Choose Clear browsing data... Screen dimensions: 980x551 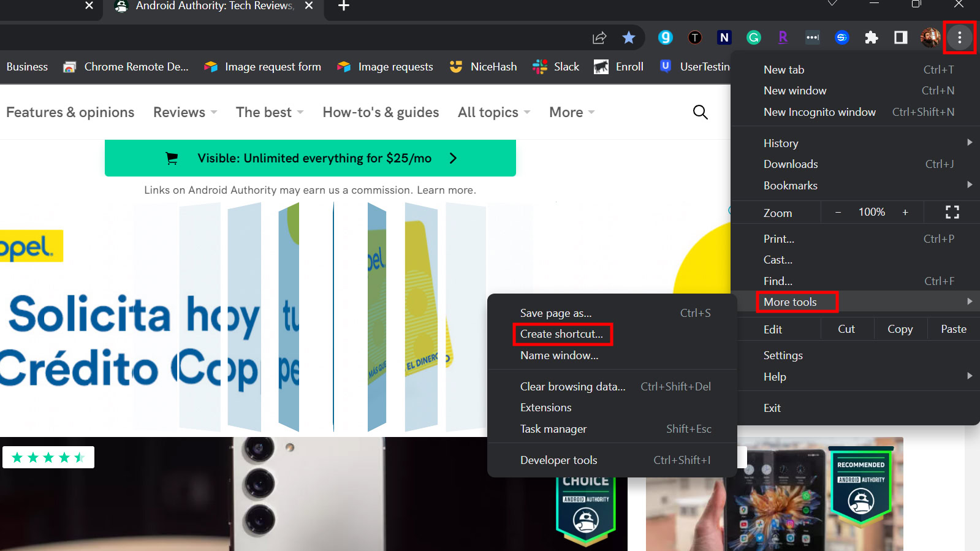pyautogui.click(x=612, y=387)
